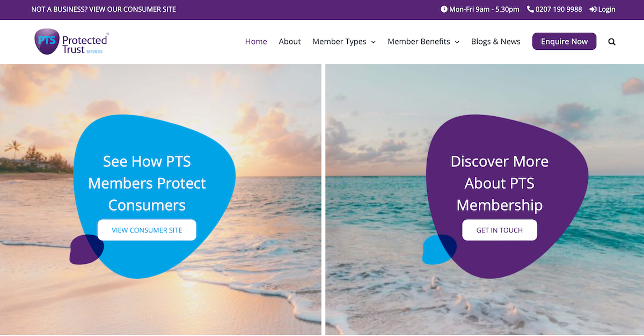Open Blogs & News section

496,42
